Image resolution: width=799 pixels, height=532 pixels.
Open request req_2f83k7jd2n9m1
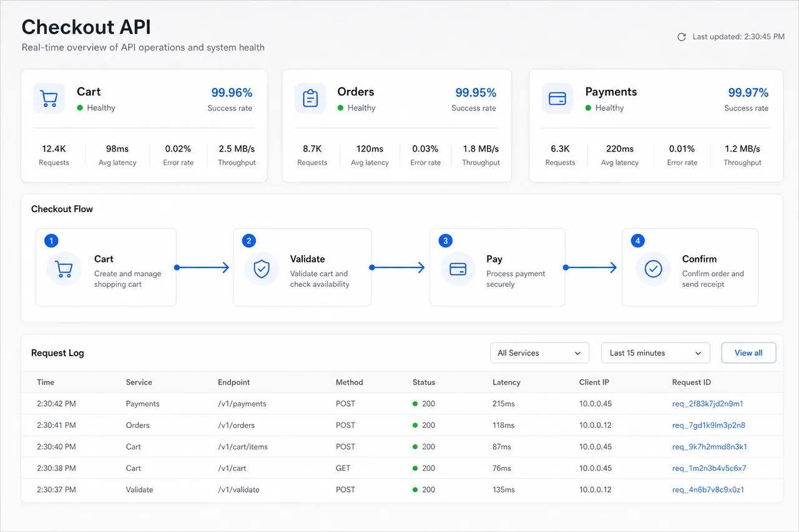707,404
